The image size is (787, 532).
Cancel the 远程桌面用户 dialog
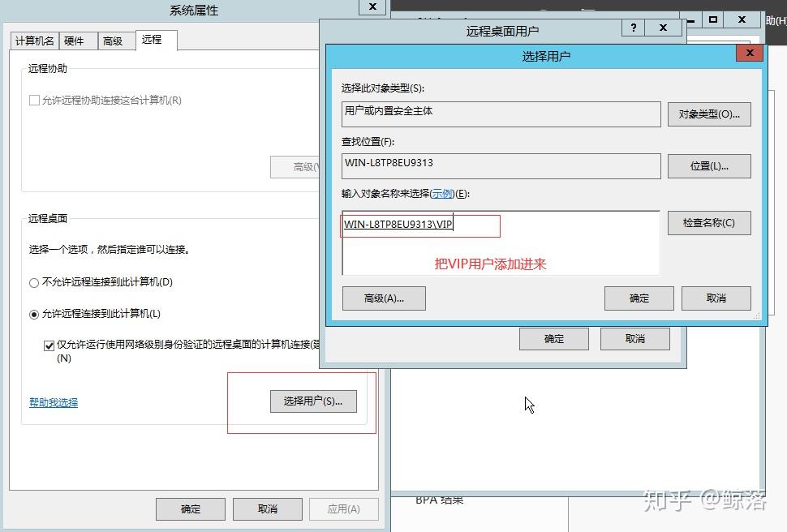pyautogui.click(x=635, y=338)
